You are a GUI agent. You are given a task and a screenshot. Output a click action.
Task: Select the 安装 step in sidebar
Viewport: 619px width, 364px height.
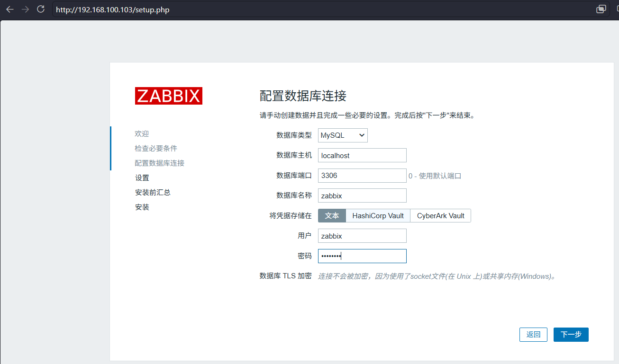click(142, 207)
